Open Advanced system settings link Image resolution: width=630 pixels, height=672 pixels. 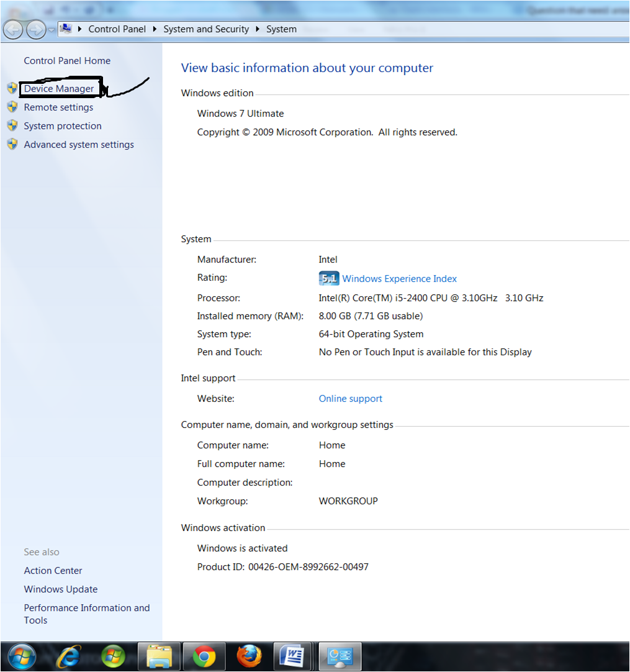point(79,145)
